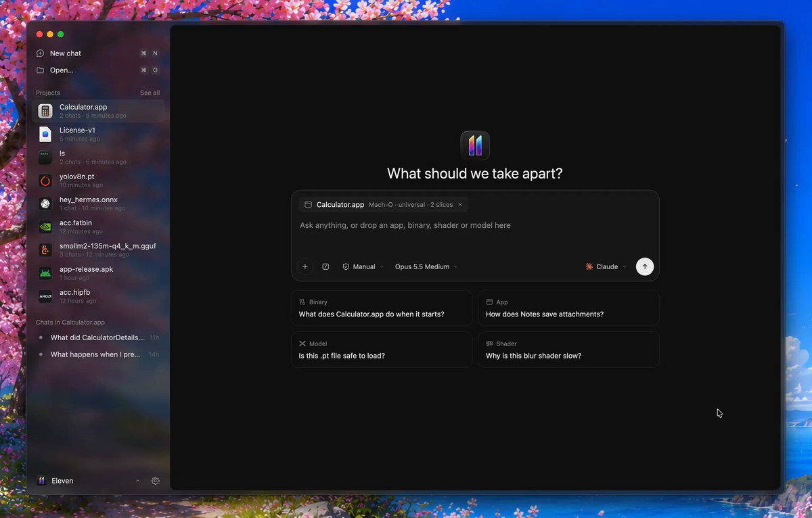The width and height of the screenshot is (812, 518).
Task: Choose suggestion "What does Calculator.app do when it starts?"
Action: (382, 308)
